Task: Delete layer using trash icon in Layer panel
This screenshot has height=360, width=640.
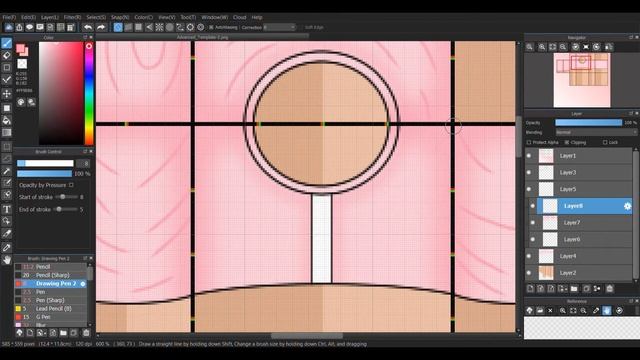Action: pyautogui.click(x=609, y=289)
